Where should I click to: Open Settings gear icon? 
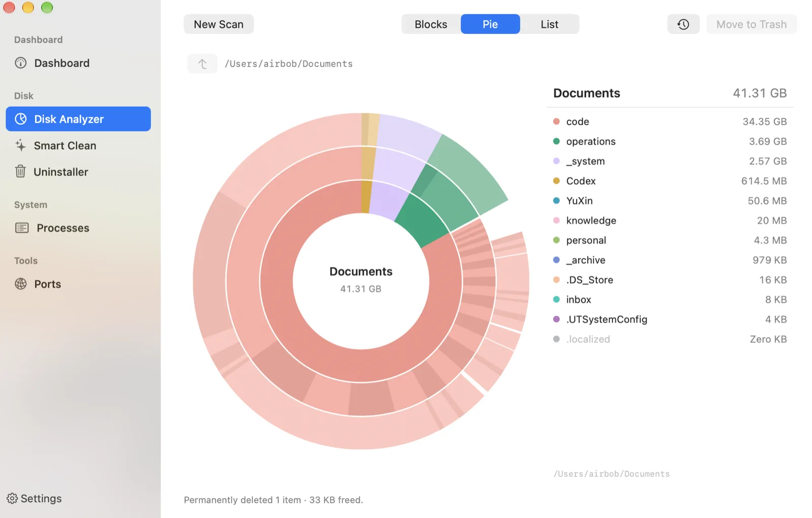point(12,498)
